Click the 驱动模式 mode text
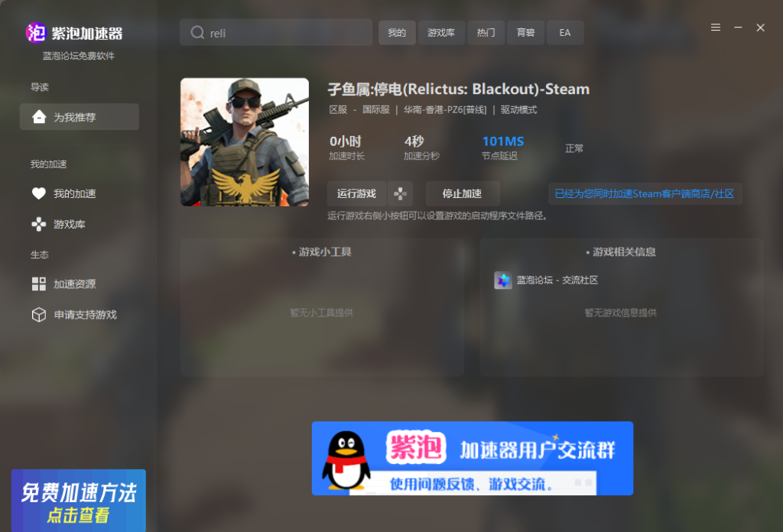 click(x=519, y=110)
